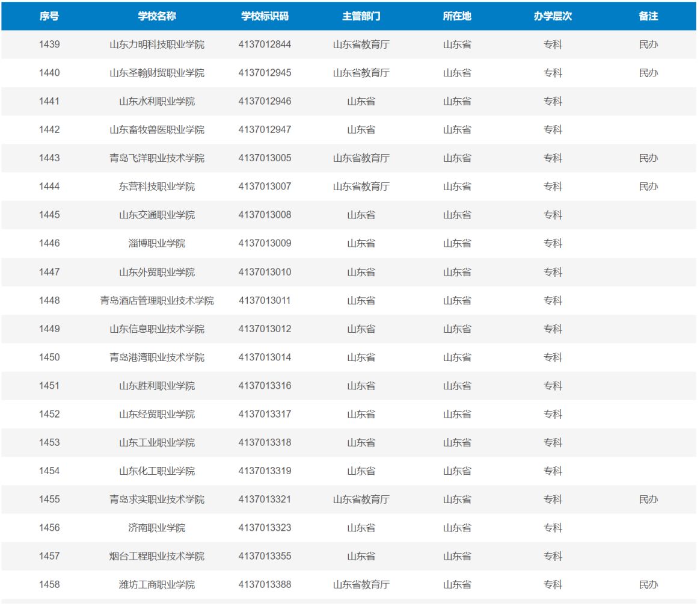Image resolution: width=700 pixels, height=609 pixels.
Task: Click the 学校名称 column header
Action: (157, 16)
